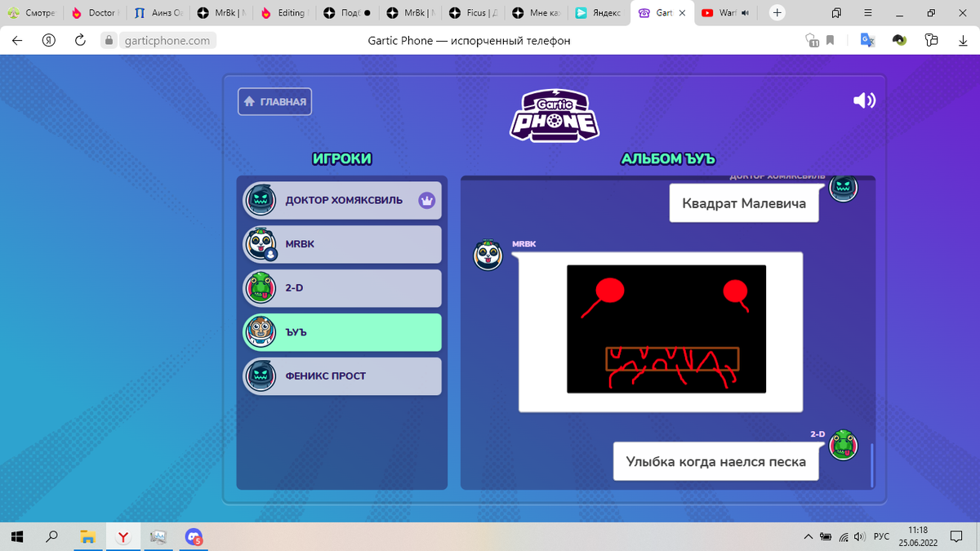Click the ИГРОКИ heading

pyautogui.click(x=342, y=159)
